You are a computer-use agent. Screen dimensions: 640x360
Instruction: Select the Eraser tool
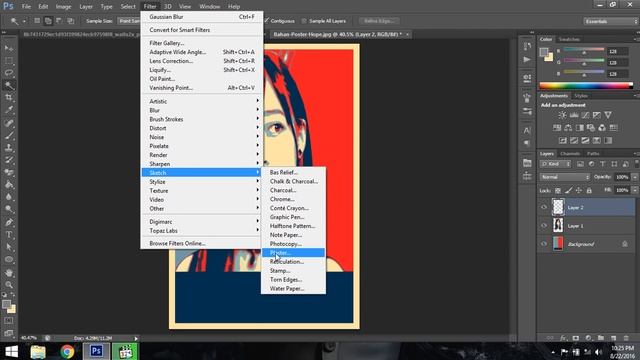click(9, 172)
